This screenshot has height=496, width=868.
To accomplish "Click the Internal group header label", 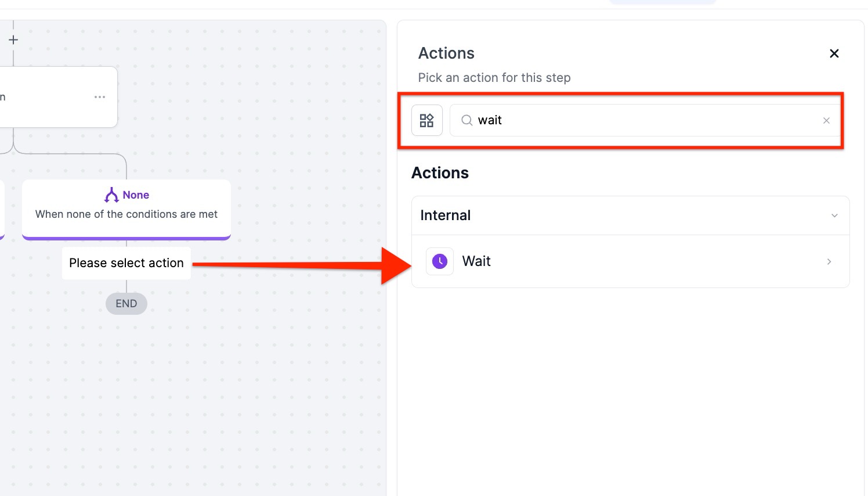I will point(446,215).
